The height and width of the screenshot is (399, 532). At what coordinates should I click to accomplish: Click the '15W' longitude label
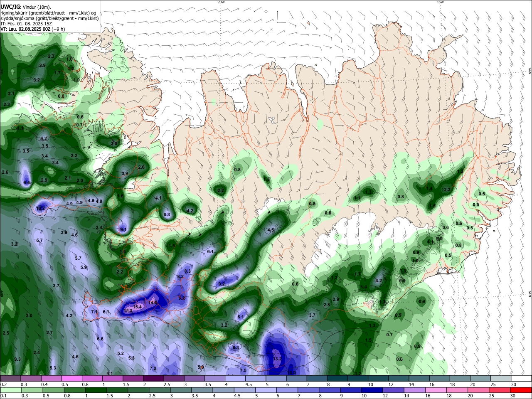(x=440, y=2)
